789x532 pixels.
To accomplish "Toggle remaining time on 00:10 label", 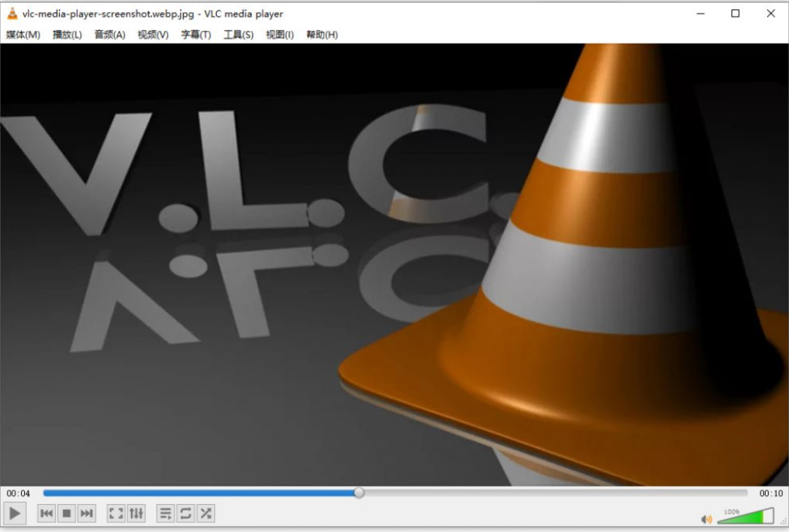I will pos(771,493).
